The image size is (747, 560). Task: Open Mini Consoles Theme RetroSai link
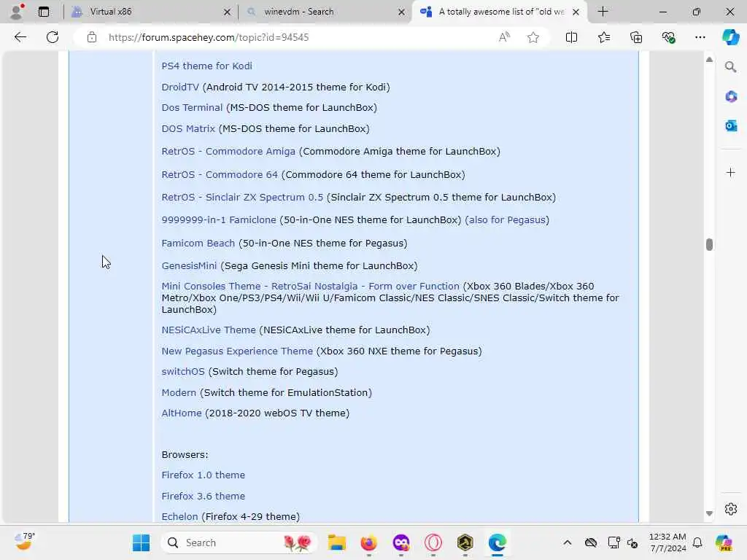(x=310, y=286)
